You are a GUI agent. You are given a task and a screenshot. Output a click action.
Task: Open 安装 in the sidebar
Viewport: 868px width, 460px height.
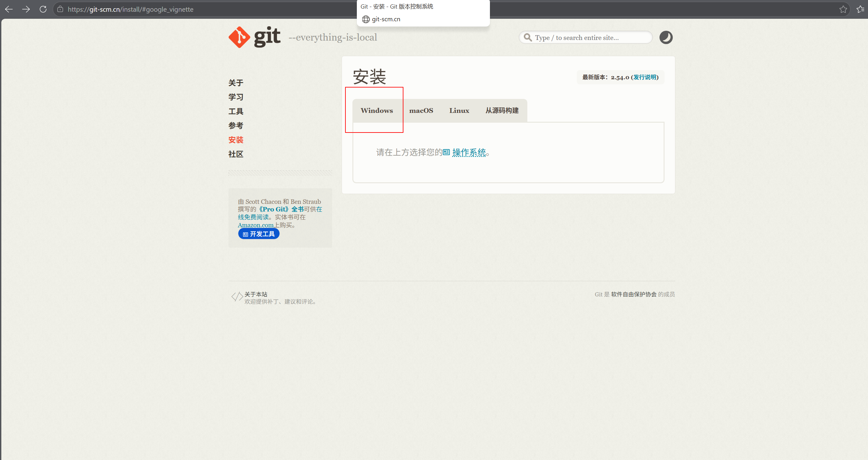click(x=236, y=140)
